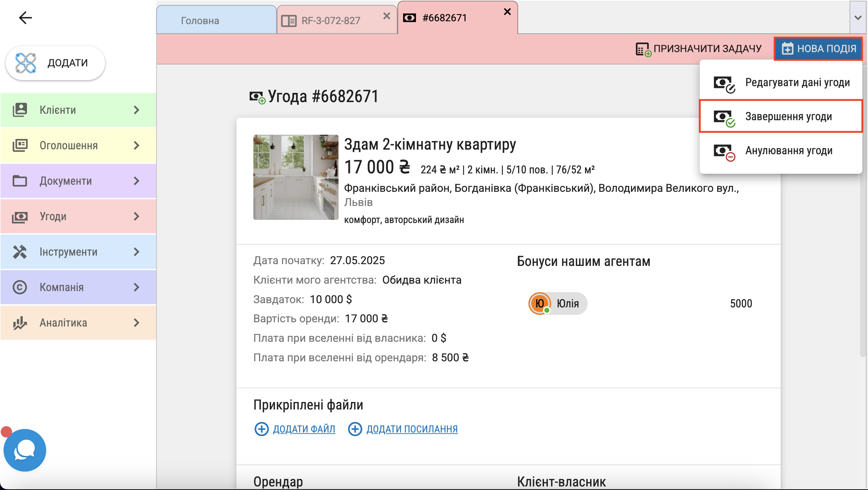Click the Документи folder icon
This screenshot has width=868, height=490.
click(20, 181)
